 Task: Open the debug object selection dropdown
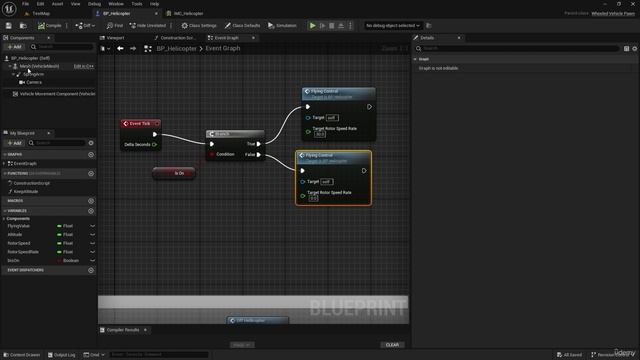point(393,25)
